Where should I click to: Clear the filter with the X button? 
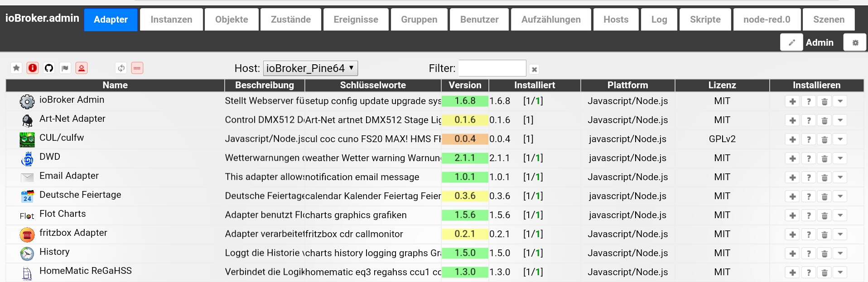pyautogui.click(x=535, y=69)
